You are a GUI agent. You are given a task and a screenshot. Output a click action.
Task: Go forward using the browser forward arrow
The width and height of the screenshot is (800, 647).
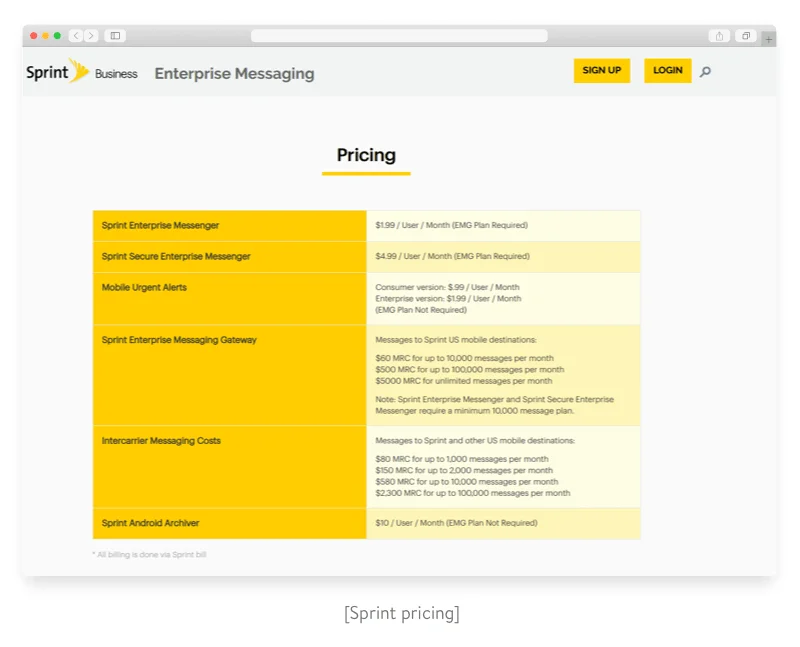(91, 36)
